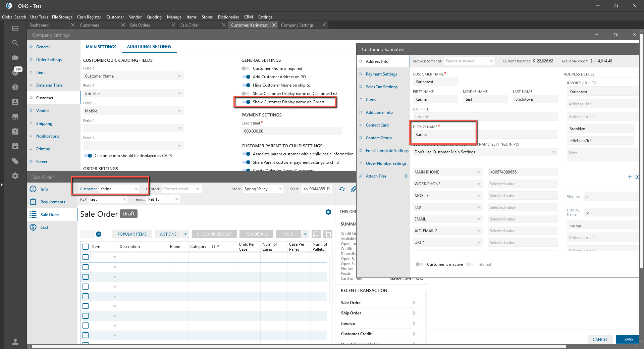Click the blue clear X icon above item grid
This screenshot has height=349, width=644.
pos(99,234)
